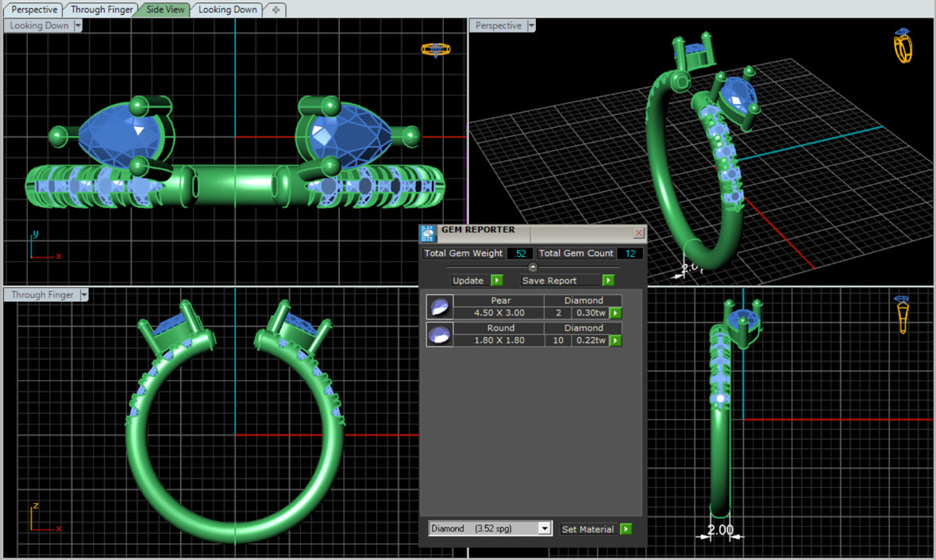This screenshot has height=560, width=936.
Task: Click the Gem Reporter panel icon
Action: pos(427,233)
